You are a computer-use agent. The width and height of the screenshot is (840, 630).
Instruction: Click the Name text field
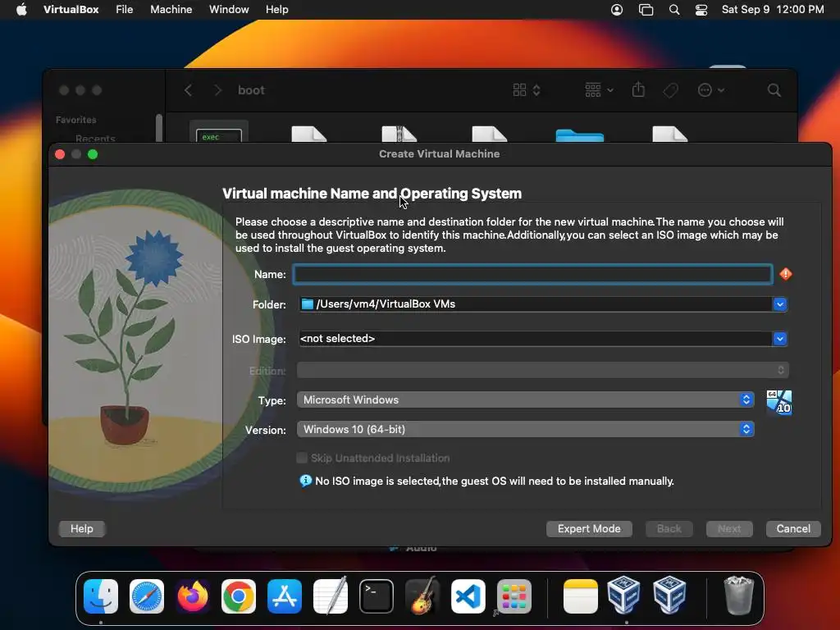point(532,274)
